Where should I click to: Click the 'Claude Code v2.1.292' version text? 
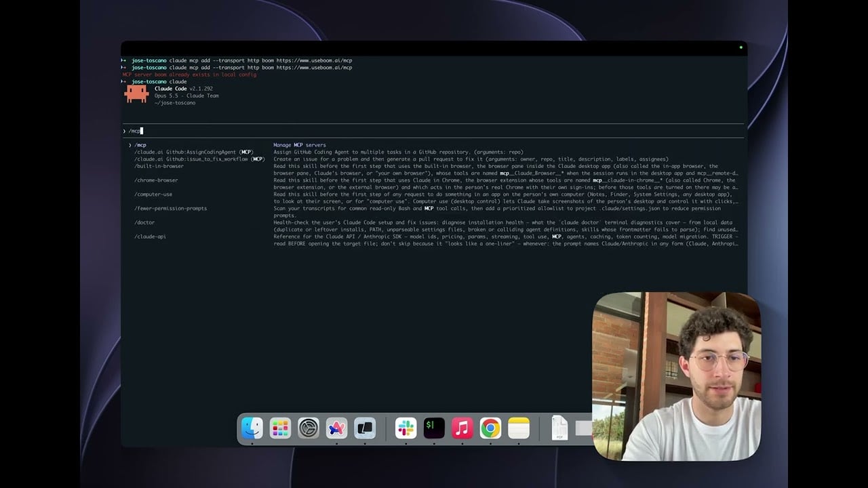[184, 89]
